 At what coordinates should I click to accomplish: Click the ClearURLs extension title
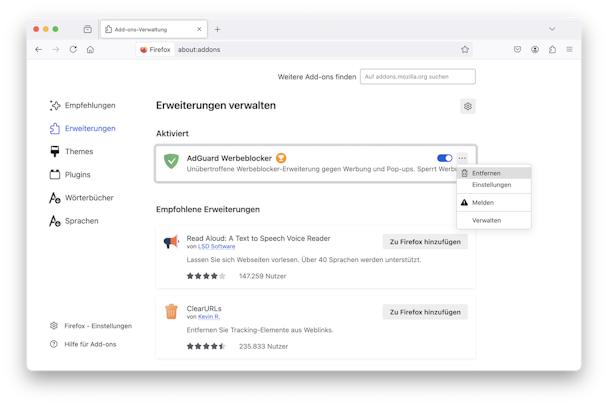204,308
